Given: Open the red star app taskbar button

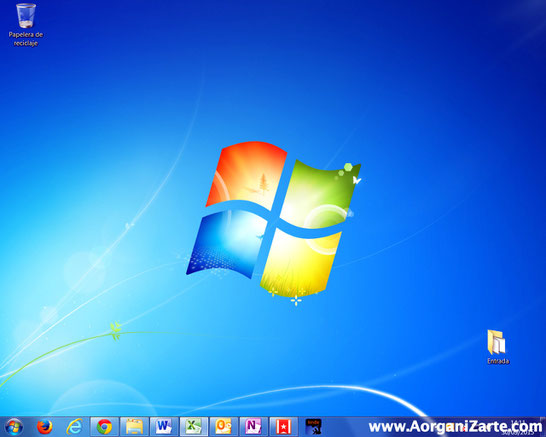Looking at the screenshot, I should [283, 427].
